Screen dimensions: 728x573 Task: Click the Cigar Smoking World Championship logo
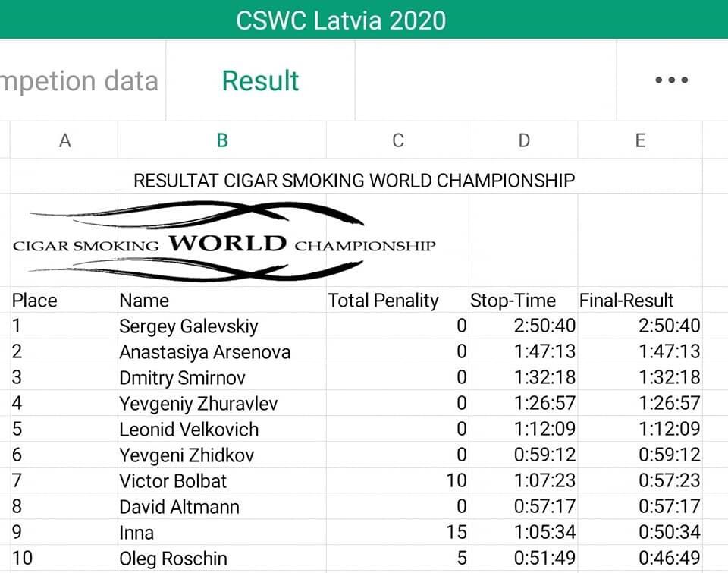pos(224,241)
